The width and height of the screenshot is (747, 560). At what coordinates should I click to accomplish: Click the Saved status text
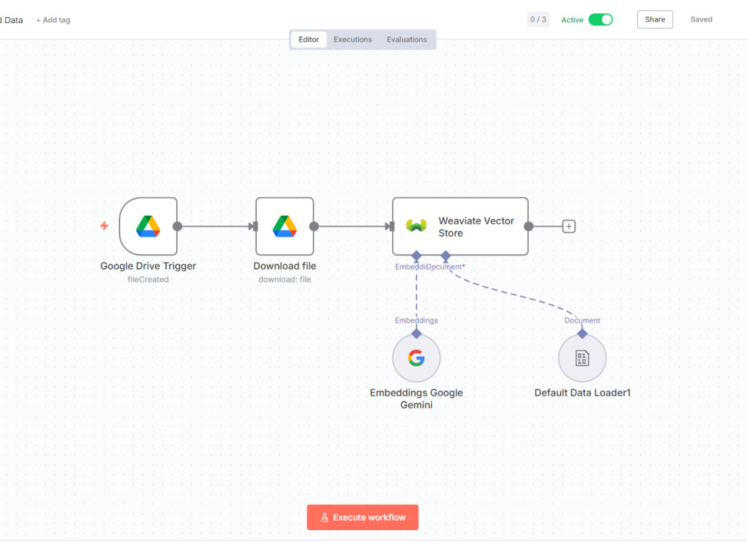coord(701,19)
